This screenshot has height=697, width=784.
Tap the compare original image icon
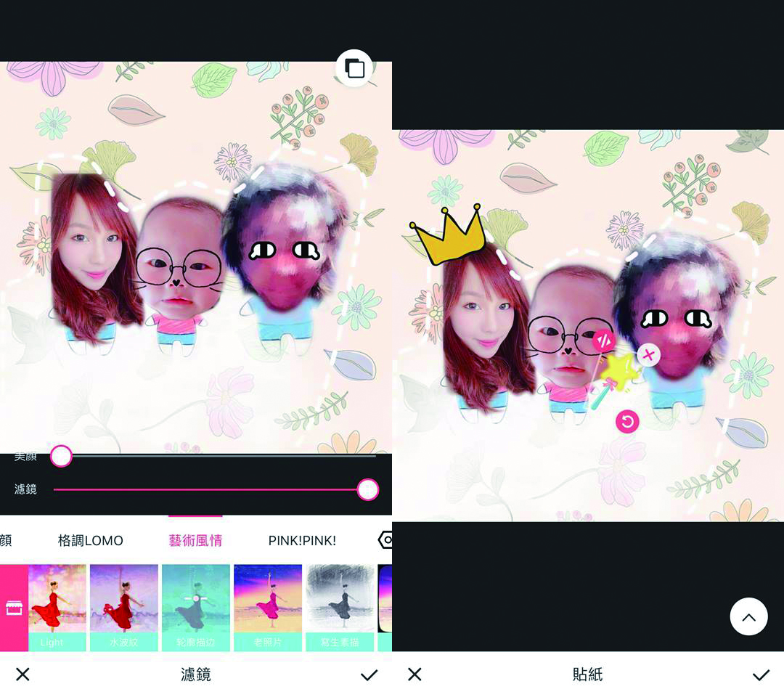354,68
